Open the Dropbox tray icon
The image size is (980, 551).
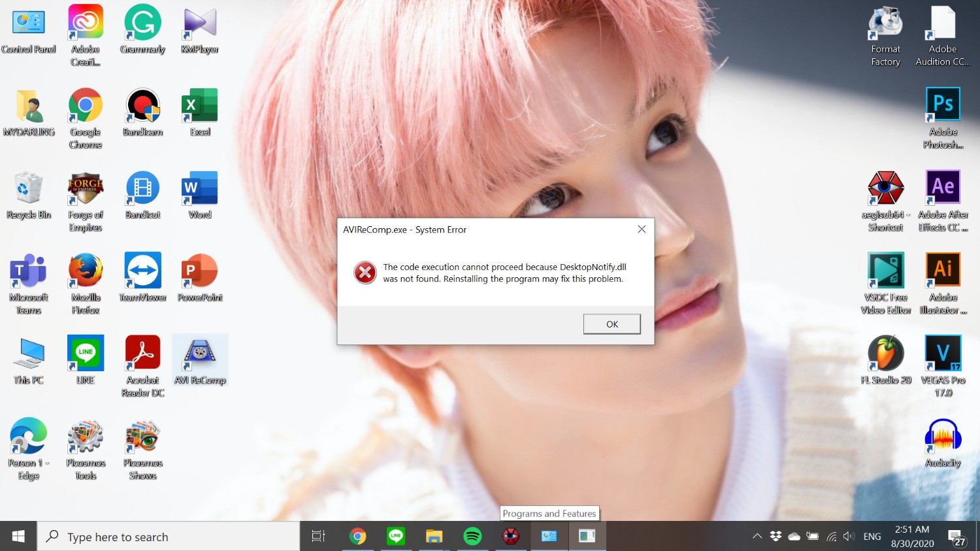(x=776, y=536)
